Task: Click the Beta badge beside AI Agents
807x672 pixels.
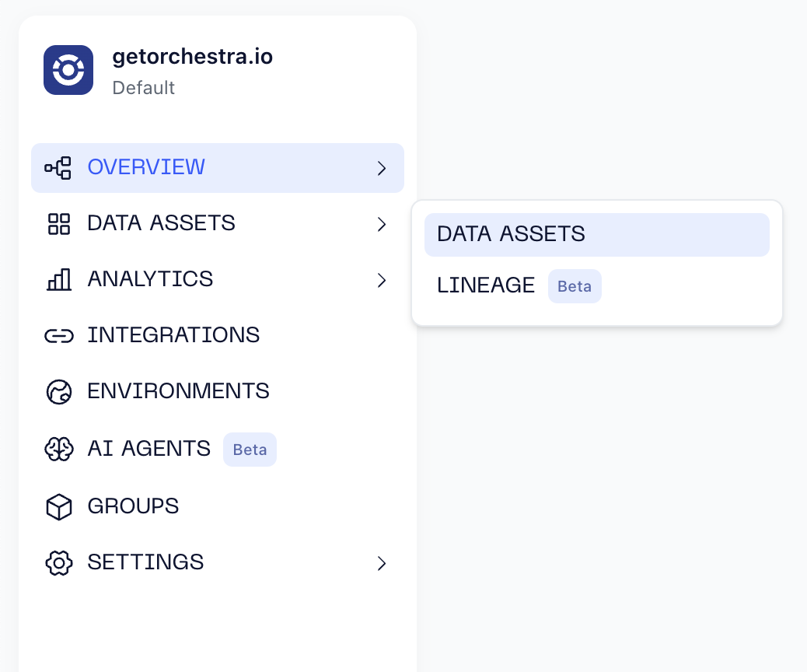Action: pos(250,450)
